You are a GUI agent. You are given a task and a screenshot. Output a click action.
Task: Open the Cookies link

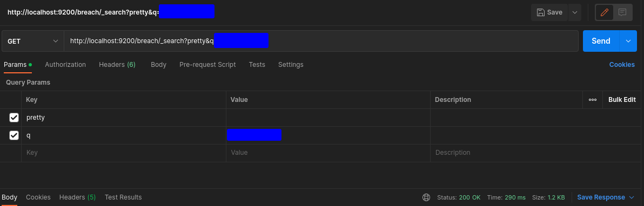click(622, 65)
